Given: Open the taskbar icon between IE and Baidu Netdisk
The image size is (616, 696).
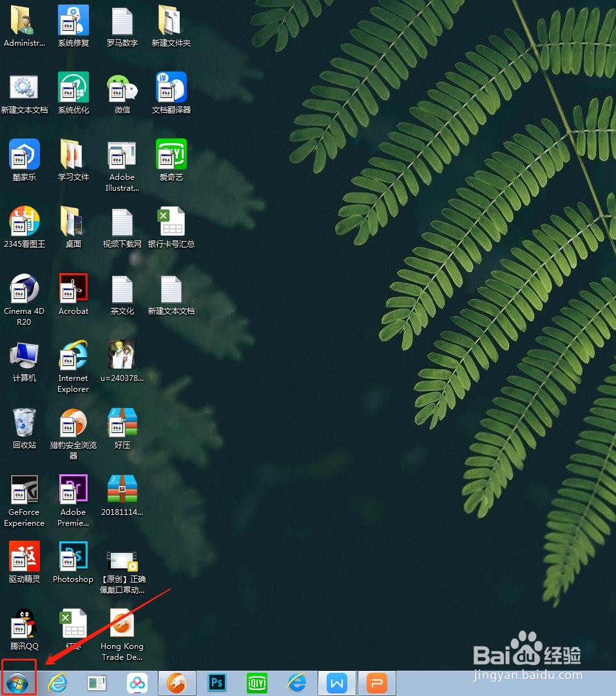Looking at the screenshot, I should [x=97, y=682].
